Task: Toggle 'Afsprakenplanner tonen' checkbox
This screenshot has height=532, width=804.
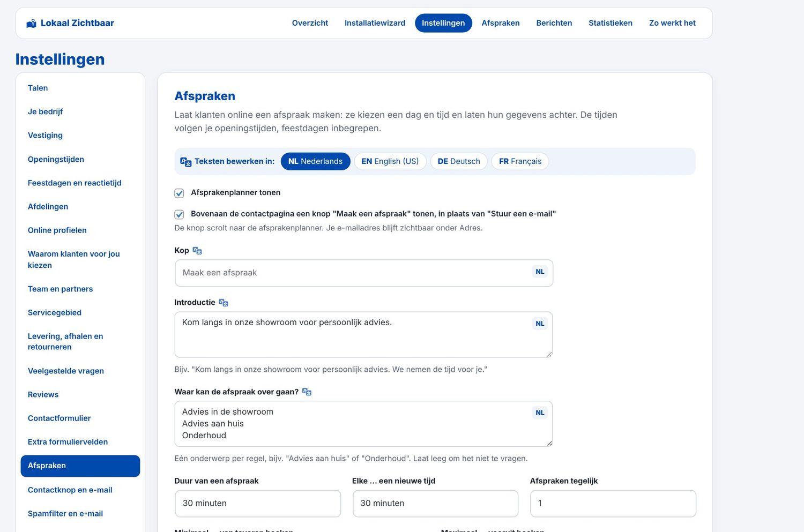Action: tap(179, 193)
